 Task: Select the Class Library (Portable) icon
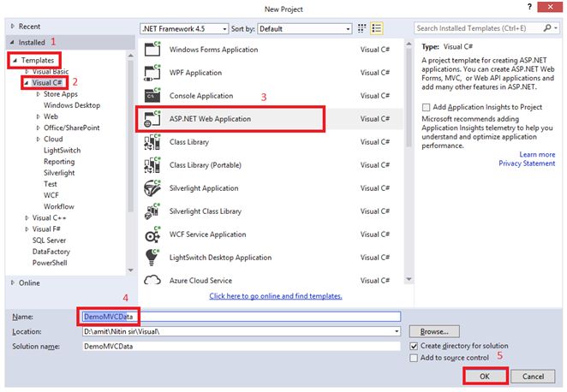point(152,164)
